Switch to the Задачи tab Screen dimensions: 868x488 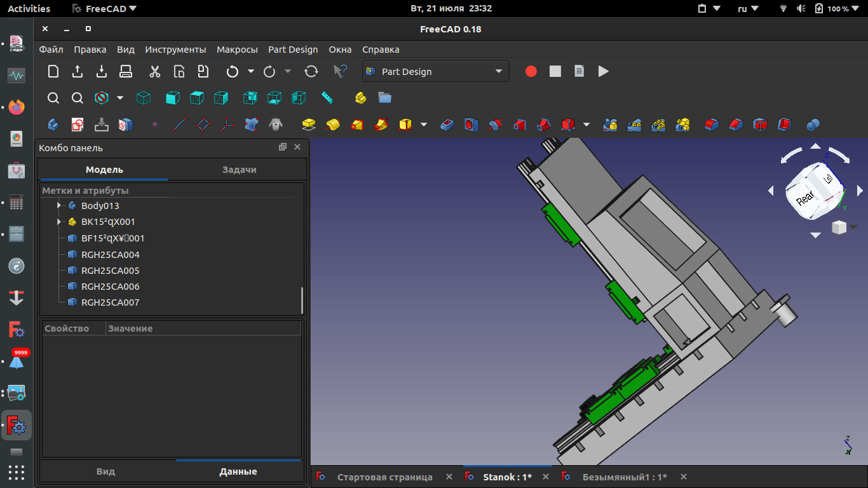239,170
